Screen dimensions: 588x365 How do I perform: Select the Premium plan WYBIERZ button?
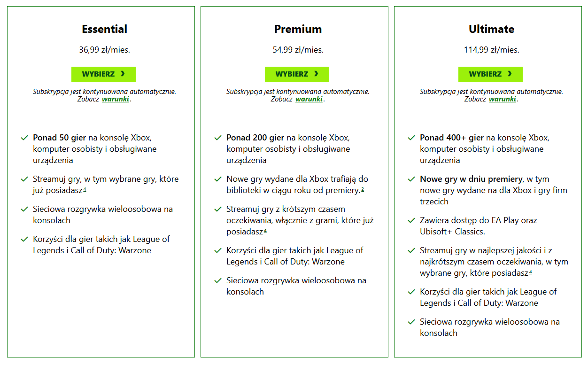tap(297, 74)
